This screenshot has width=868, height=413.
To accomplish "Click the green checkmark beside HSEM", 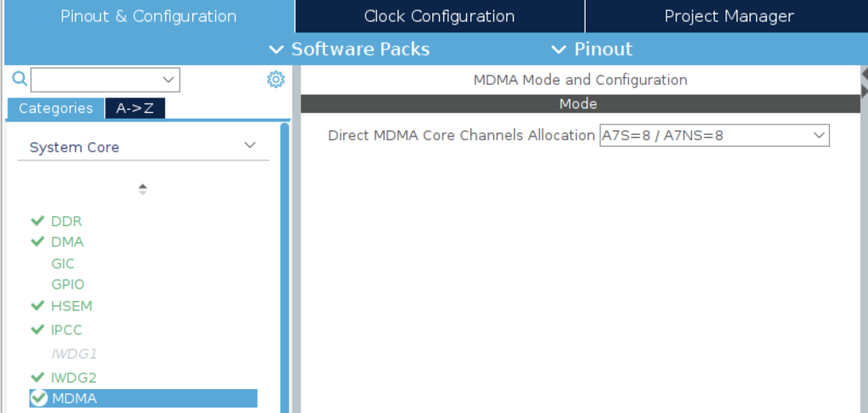I will point(37,305).
